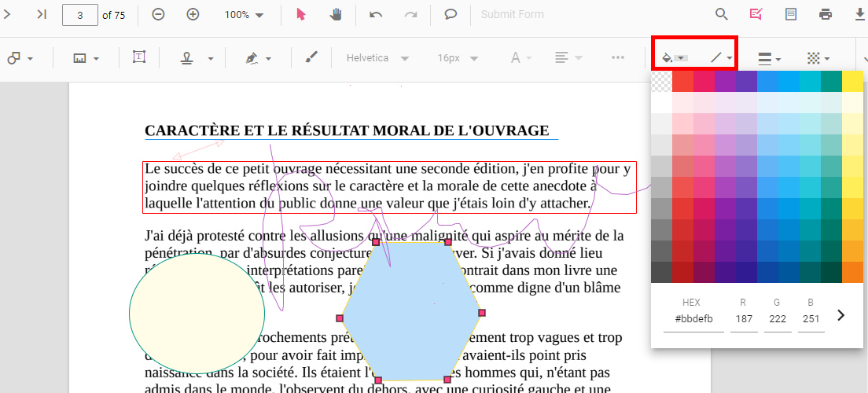This screenshot has height=393, width=868.
Task: Open the stamp annotation dropdown
Action: (x=197, y=57)
